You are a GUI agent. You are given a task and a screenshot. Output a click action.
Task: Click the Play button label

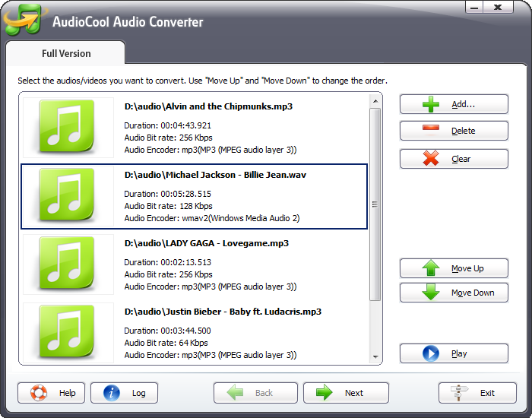tap(459, 353)
